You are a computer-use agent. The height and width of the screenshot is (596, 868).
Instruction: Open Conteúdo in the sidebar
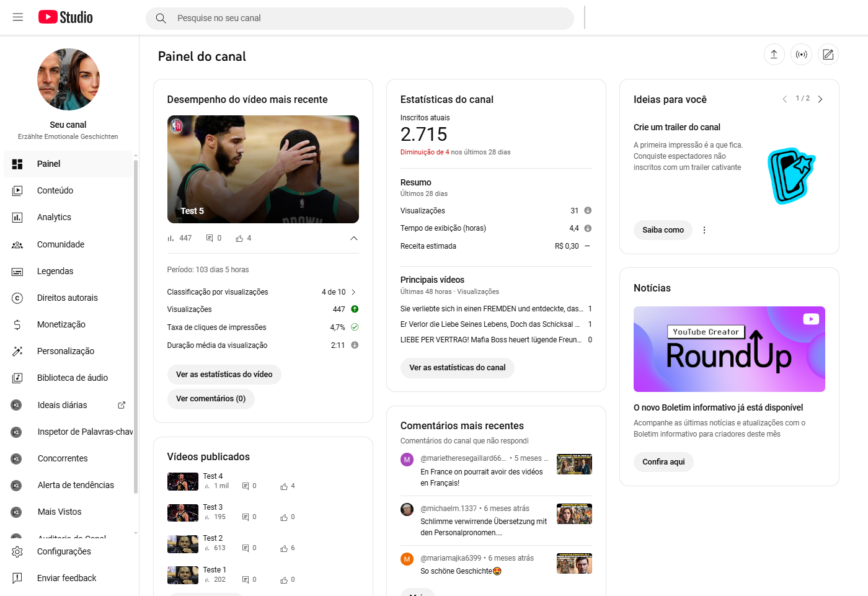[x=68, y=190]
